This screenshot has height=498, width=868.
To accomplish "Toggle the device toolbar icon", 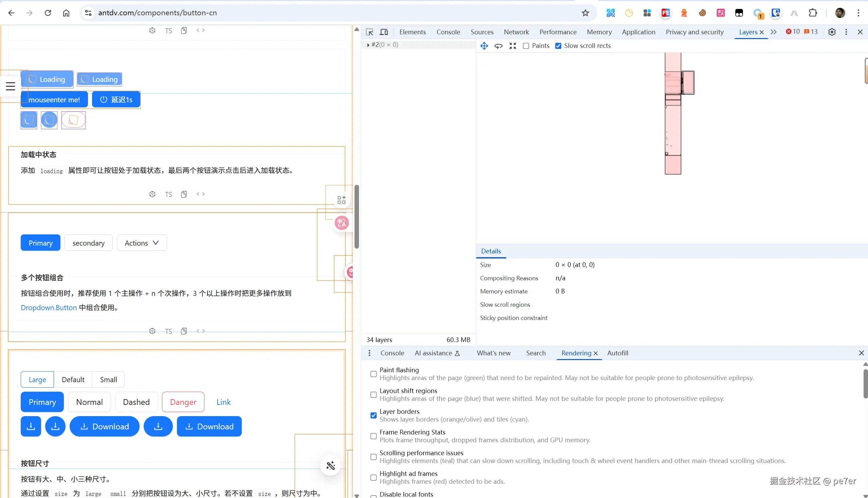I will click(384, 32).
